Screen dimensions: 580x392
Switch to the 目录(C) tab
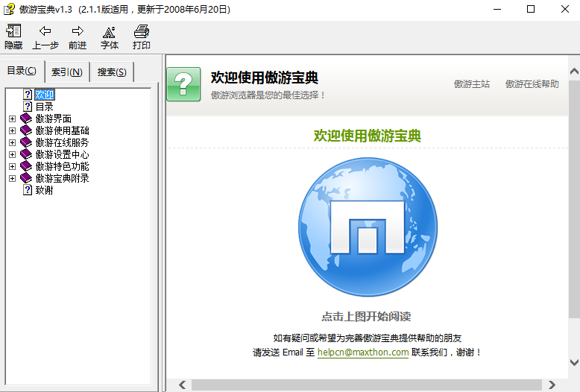tap(22, 71)
